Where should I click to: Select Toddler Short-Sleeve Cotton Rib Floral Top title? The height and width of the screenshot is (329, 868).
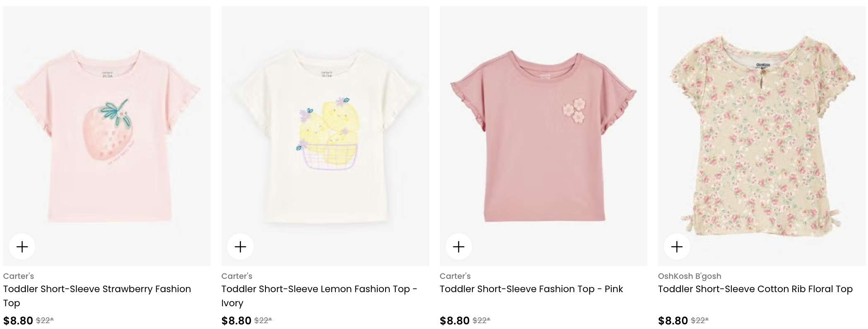click(x=755, y=289)
